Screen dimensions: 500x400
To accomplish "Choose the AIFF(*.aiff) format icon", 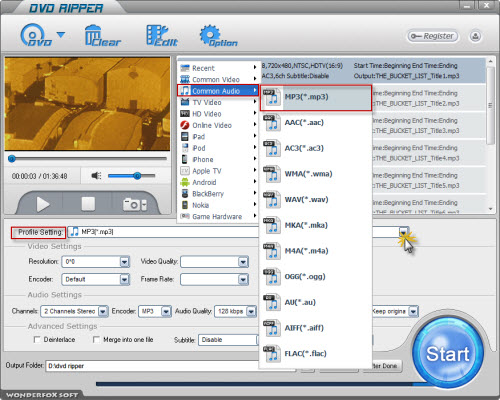I will (x=271, y=328).
